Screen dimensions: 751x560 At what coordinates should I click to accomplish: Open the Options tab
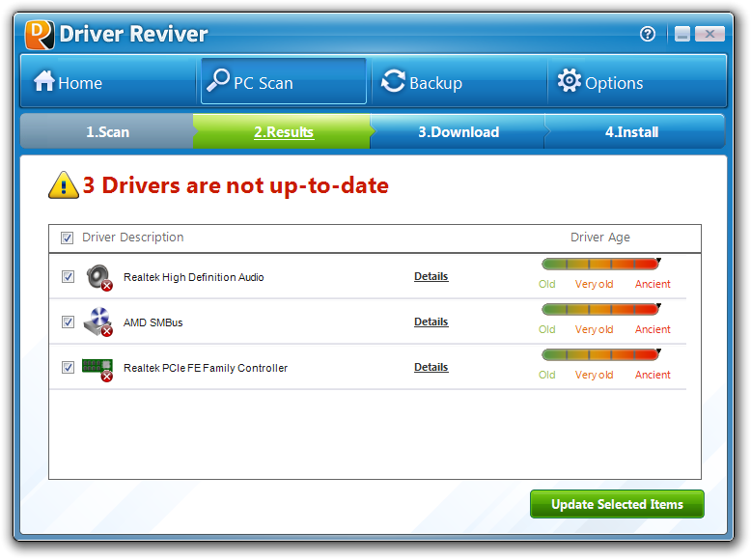tap(637, 81)
